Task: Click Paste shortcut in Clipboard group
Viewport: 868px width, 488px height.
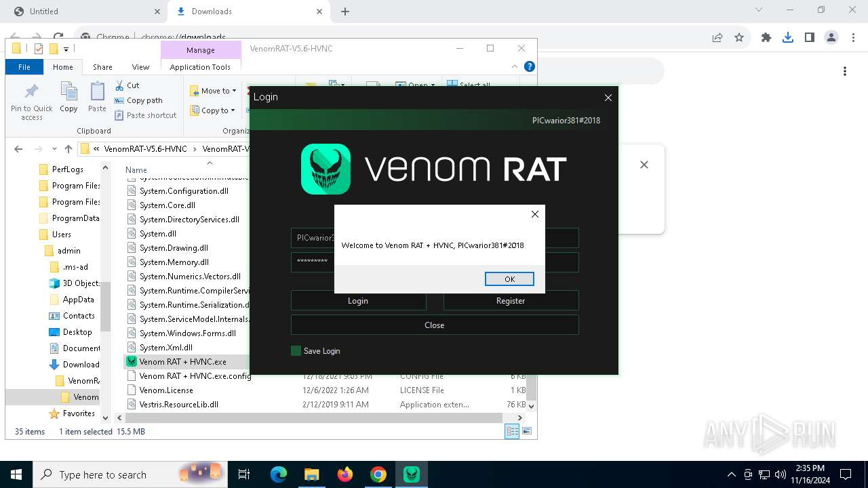Action: pos(145,115)
